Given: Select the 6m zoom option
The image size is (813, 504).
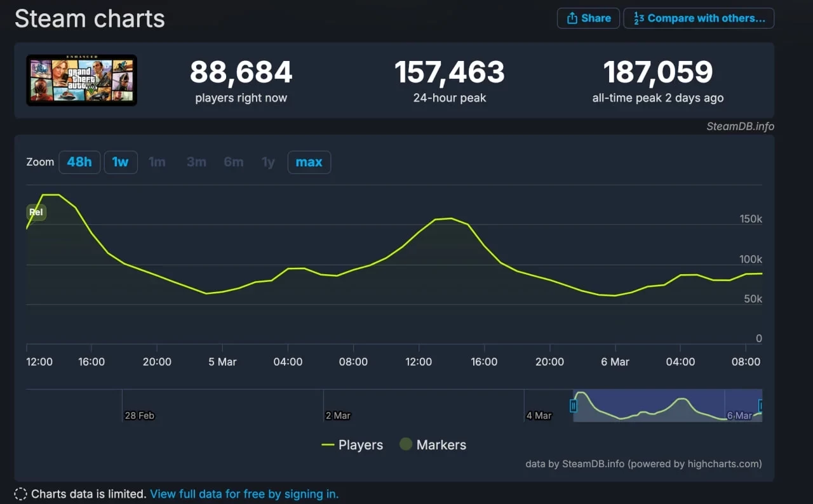Looking at the screenshot, I should [x=233, y=162].
